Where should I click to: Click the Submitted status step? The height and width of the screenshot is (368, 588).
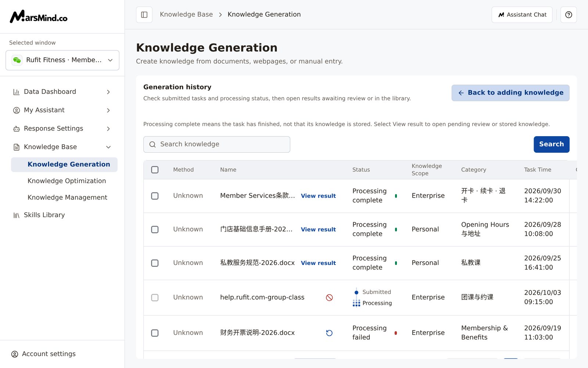[x=377, y=292]
